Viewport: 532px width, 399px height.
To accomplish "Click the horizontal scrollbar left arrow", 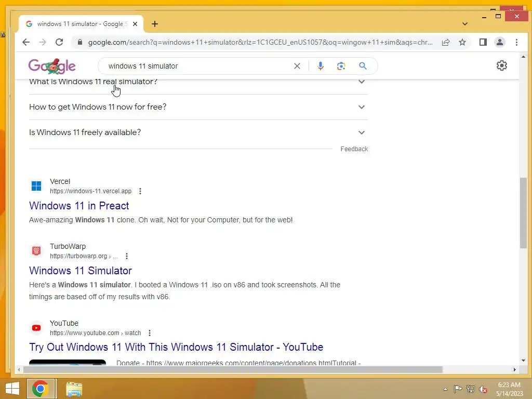I will [19, 369].
